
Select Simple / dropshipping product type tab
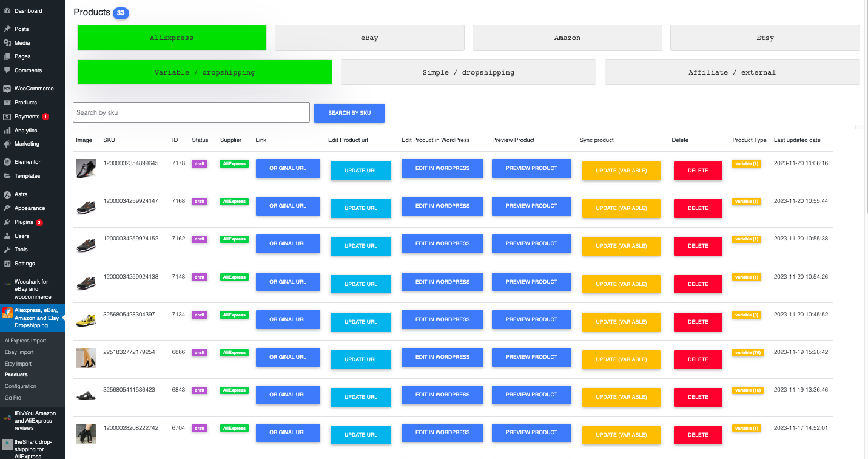coord(468,72)
